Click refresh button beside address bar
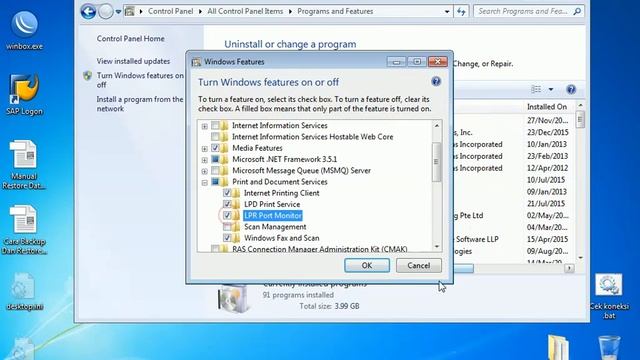 (x=461, y=11)
